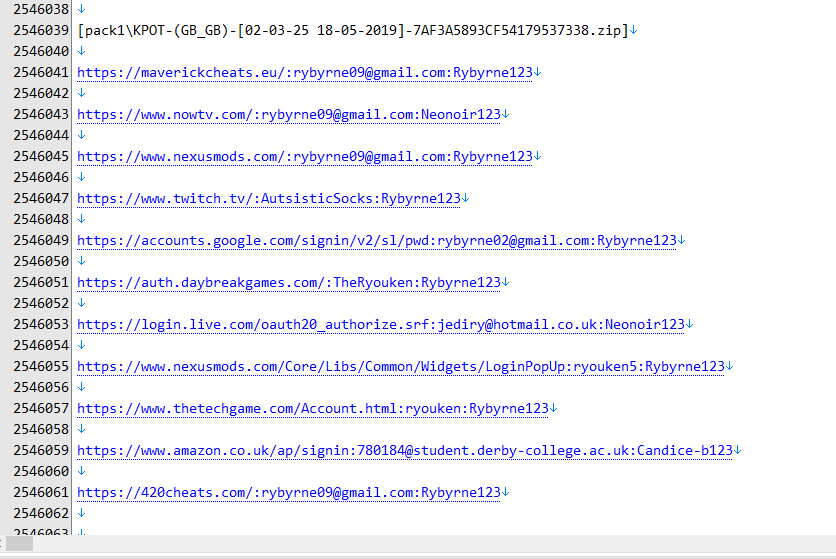Select empty line number 2546050 in the margin

[x=41, y=262]
